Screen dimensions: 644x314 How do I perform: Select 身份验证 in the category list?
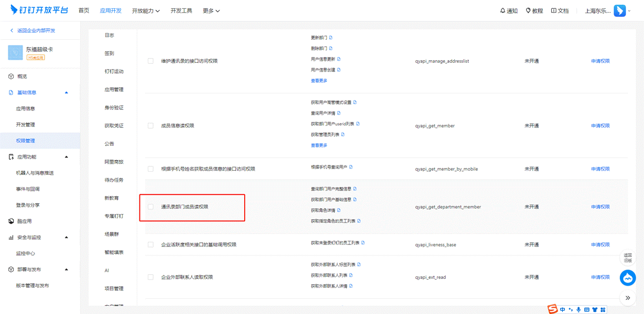tap(114, 108)
